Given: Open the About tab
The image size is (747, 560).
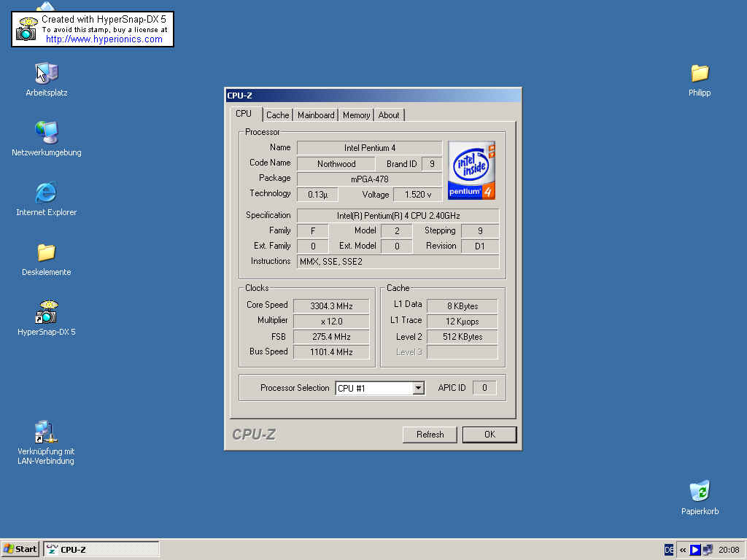Looking at the screenshot, I should 389,115.
